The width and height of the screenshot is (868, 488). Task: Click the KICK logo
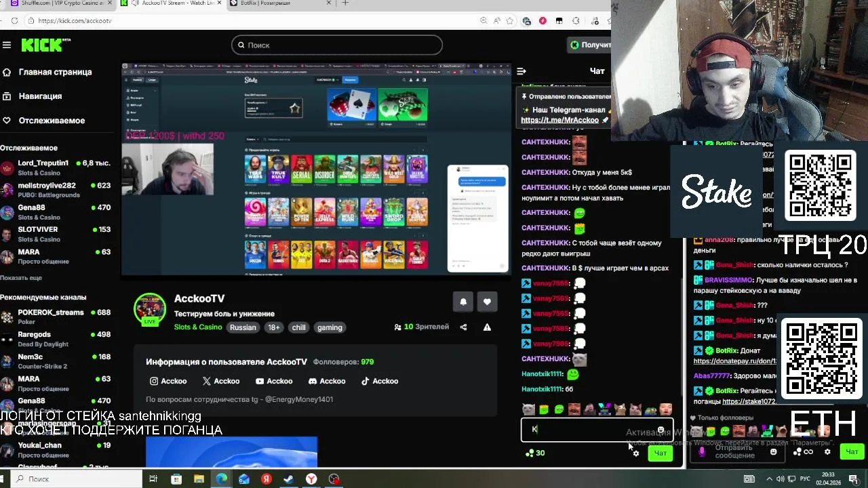pyautogui.click(x=45, y=45)
